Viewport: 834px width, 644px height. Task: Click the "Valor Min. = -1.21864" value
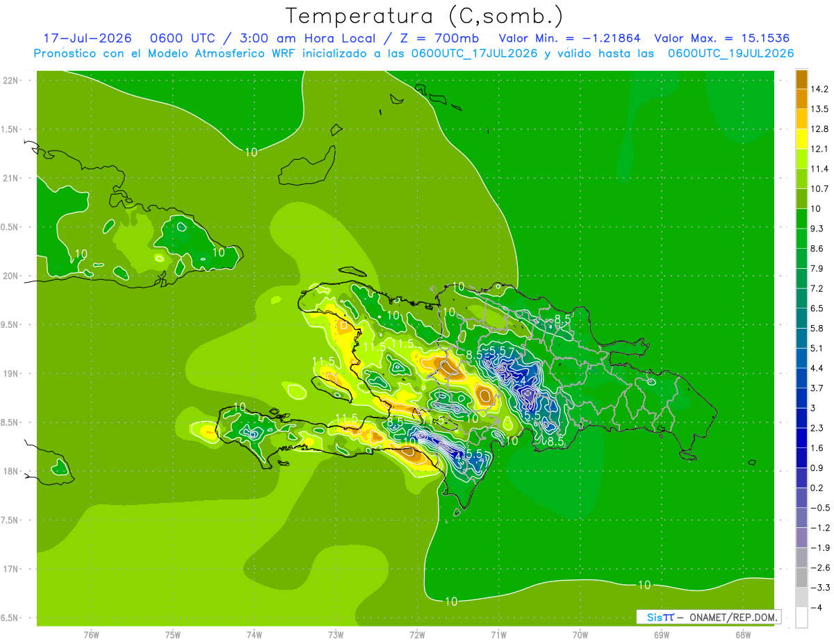(x=570, y=38)
